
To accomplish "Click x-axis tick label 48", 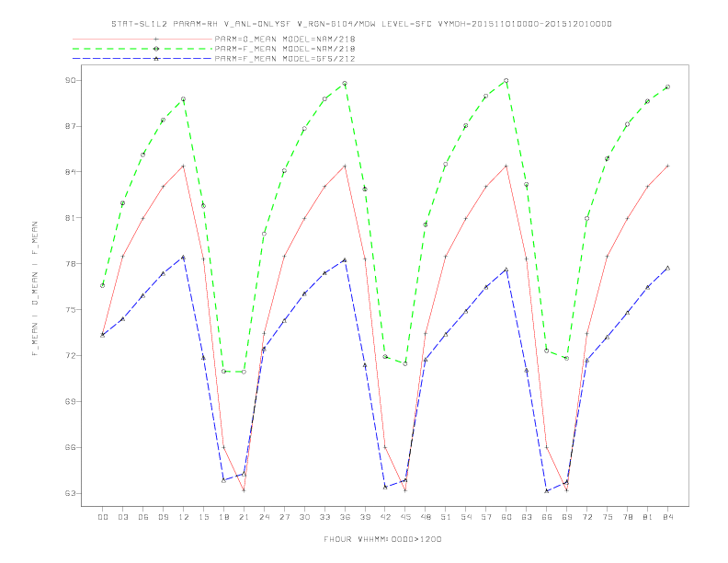I will pyautogui.click(x=426, y=517).
